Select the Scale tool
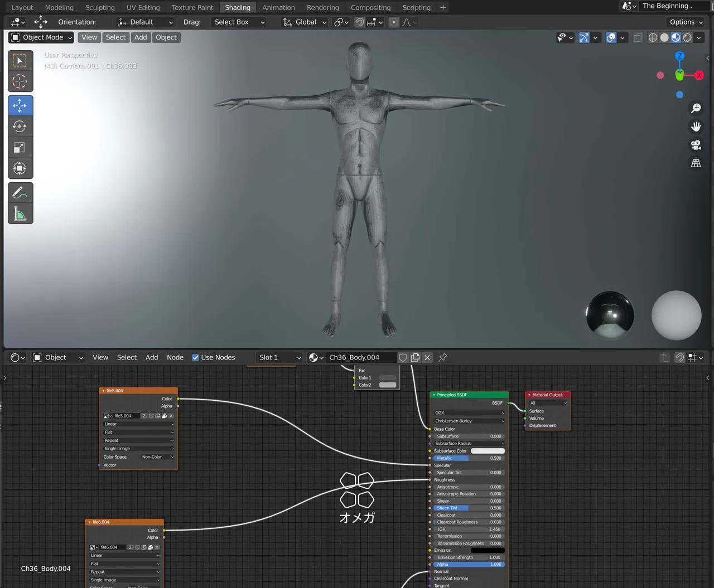714x588 pixels. 20,148
